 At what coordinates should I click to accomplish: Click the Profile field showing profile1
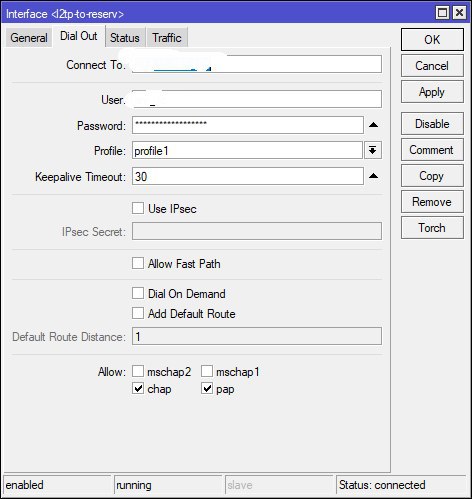[x=247, y=150]
